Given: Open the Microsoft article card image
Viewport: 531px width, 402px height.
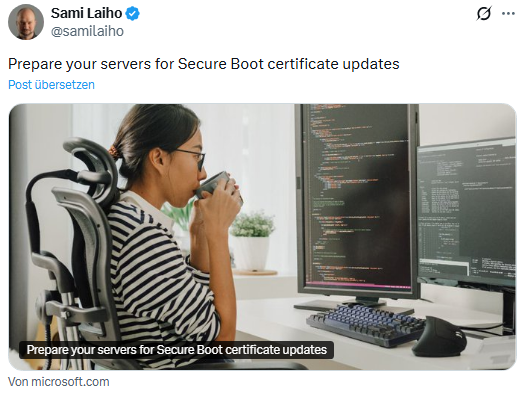Looking at the screenshot, I should [x=262, y=237].
